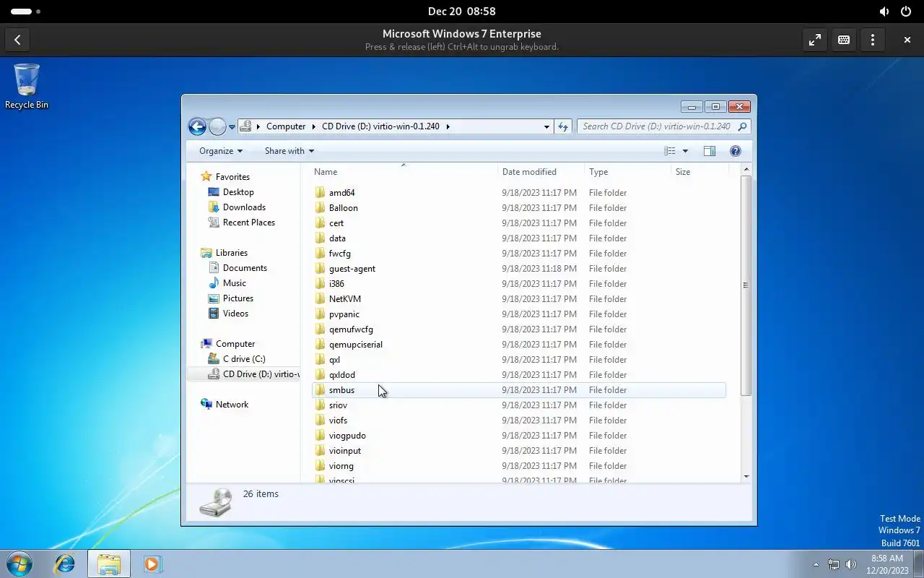Select the NetKVM folder icon

(x=320, y=299)
